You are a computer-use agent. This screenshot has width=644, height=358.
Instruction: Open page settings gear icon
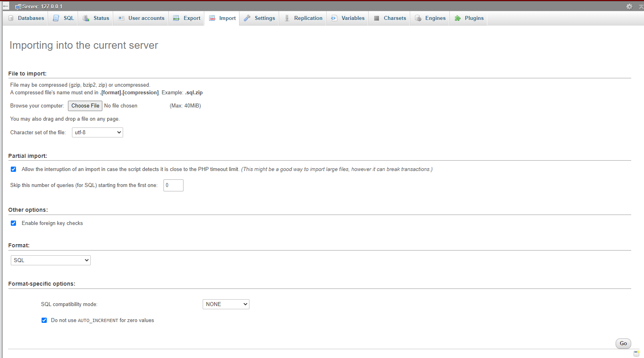pyautogui.click(x=629, y=6)
